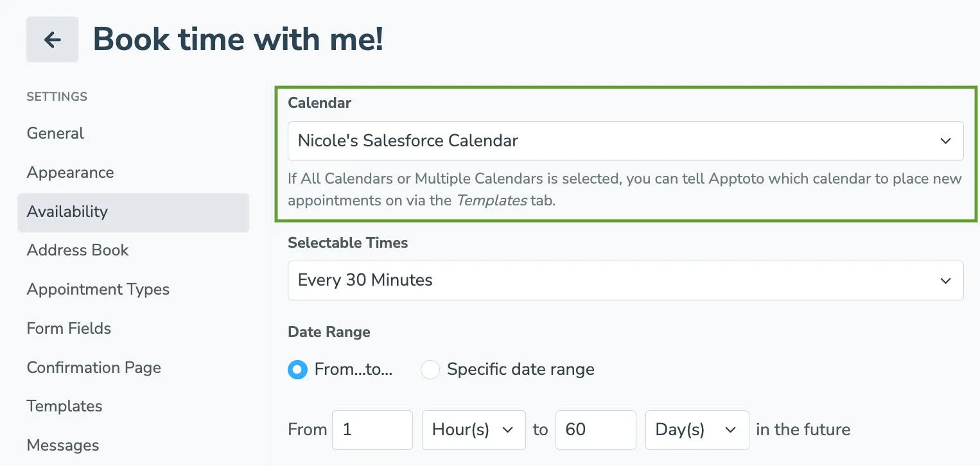Open the Templates settings section
The width and height of the screenshot is (980, 466).
64,406
